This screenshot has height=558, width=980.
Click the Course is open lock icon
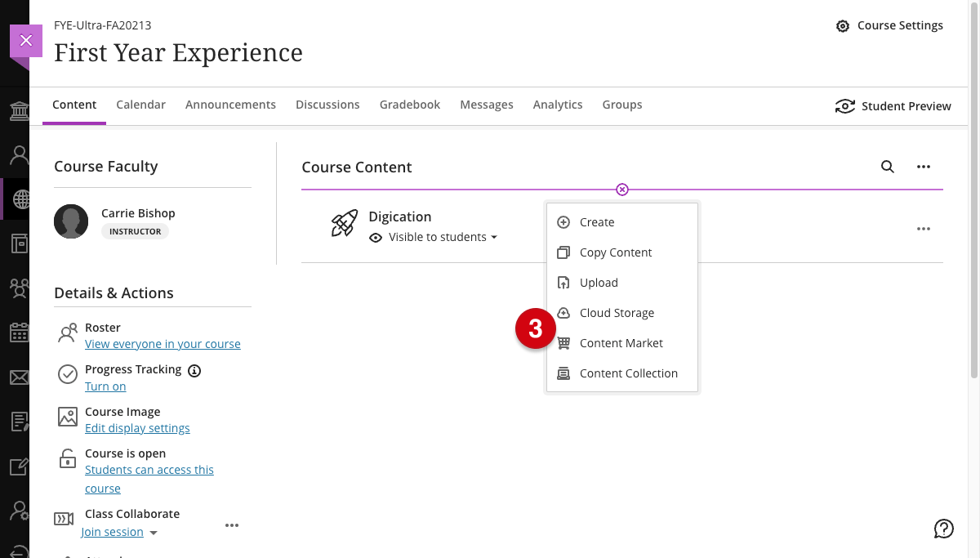(x=68, y=458)
